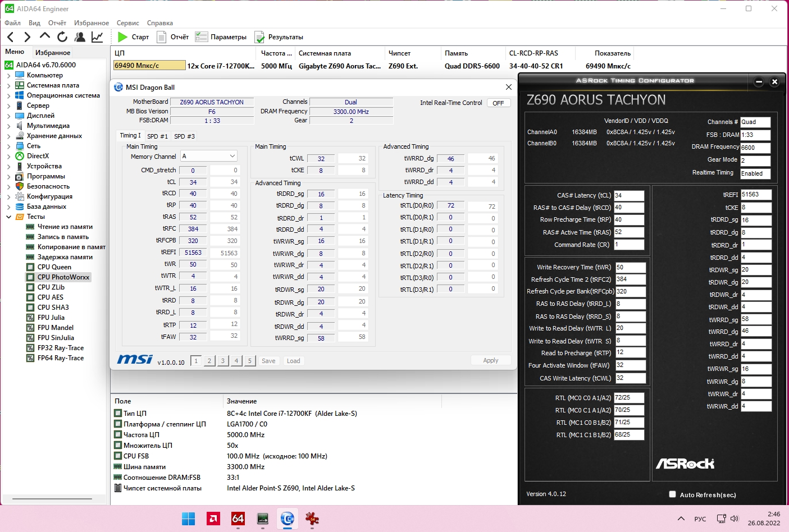
Task: Switch to the Избранное tab in the left panel
Action: pos(53,52)
